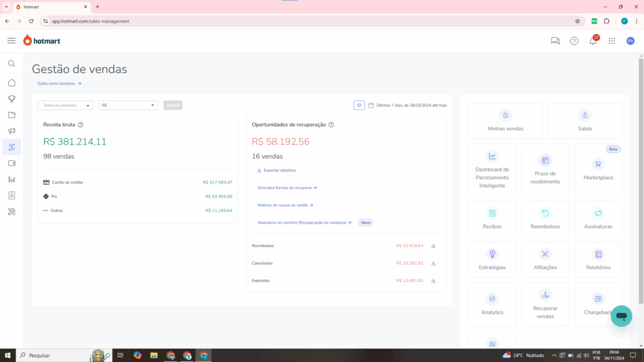This screenshot has height=362, width=644.
Task: Open Task View in taskbar
Action: (x=120, y=356)
